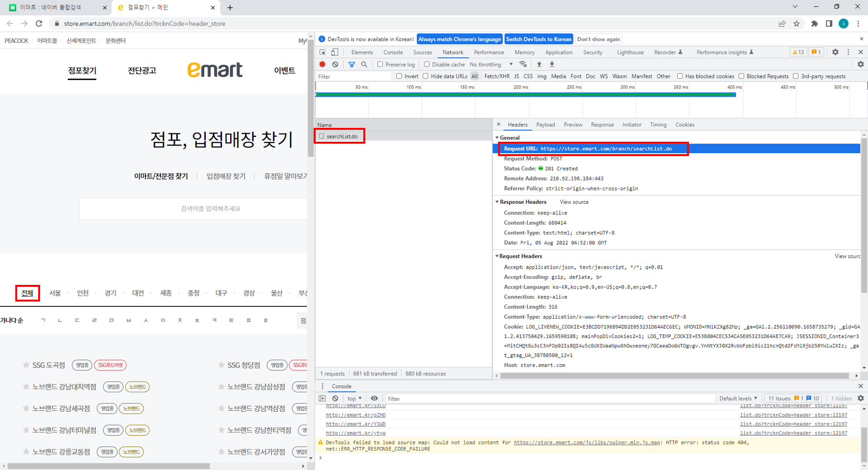The image size is (868, 470).
Task: Click the Export HAR download arrow
Action: [x=552, y=64]
